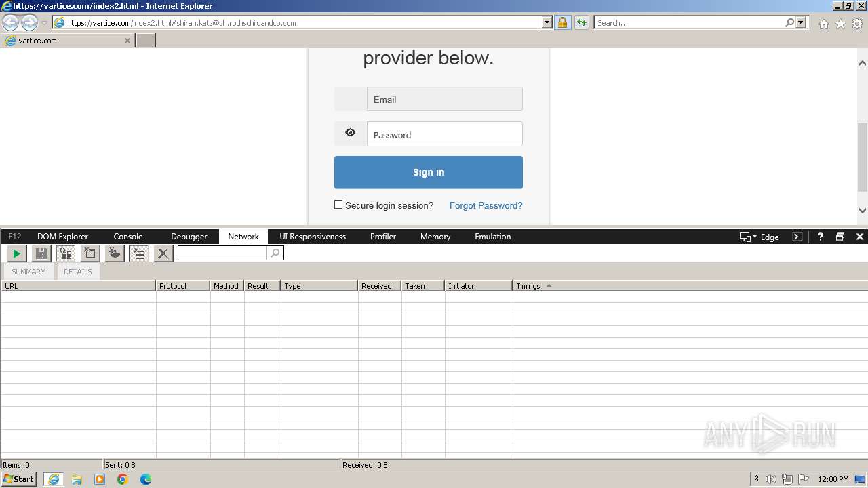Screen dimensions: 868x488
Task: Click the browser Search box
Action: (x=689, y=23)
